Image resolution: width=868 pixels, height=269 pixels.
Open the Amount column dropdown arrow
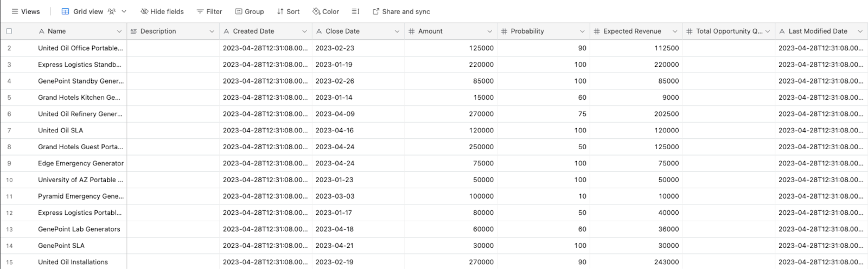489,31
